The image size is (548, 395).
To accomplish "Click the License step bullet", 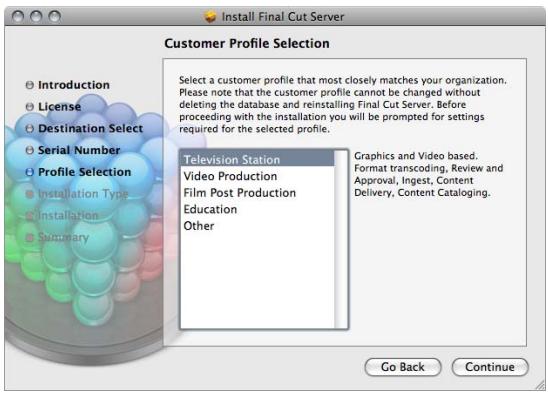I will [x=30, y=107].
